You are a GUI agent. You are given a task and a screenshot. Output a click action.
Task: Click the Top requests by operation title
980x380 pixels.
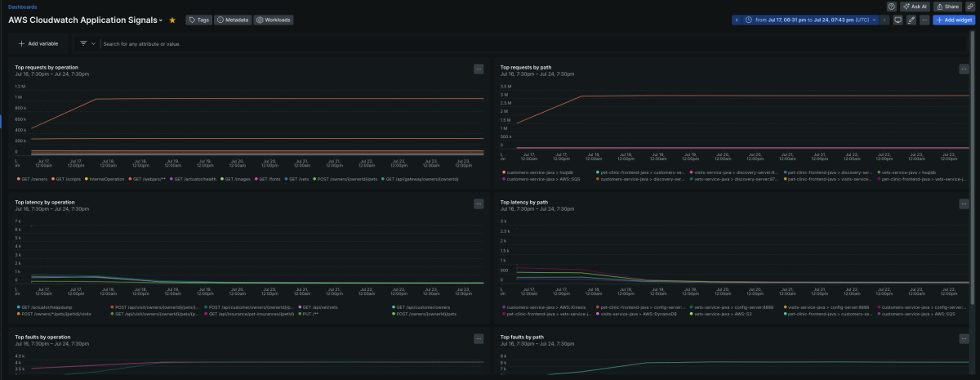47,67
